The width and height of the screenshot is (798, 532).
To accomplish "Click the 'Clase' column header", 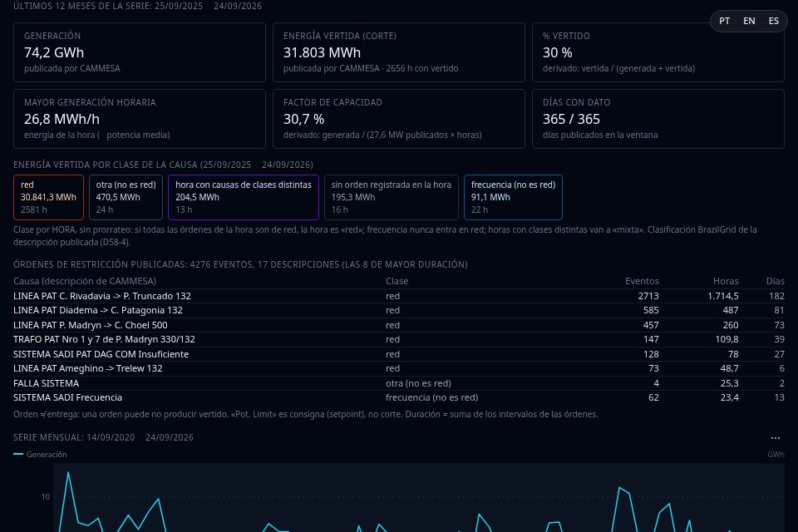I will (397, 281).
